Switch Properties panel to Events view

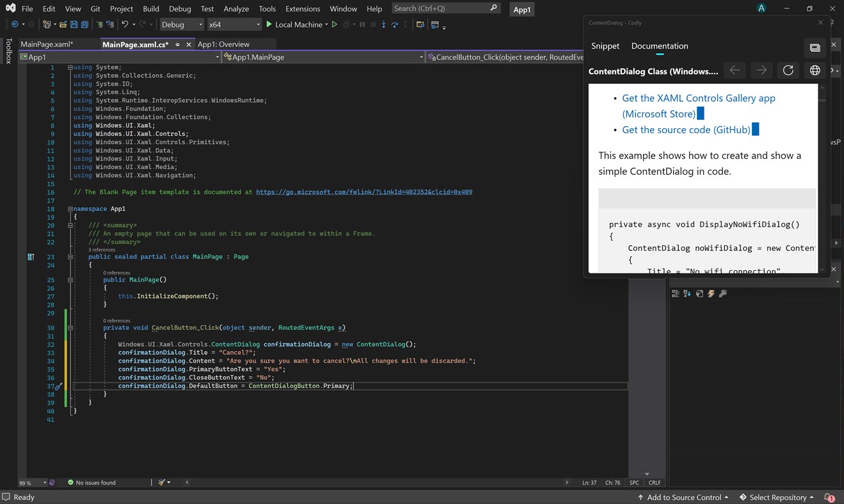click(711, 293)
